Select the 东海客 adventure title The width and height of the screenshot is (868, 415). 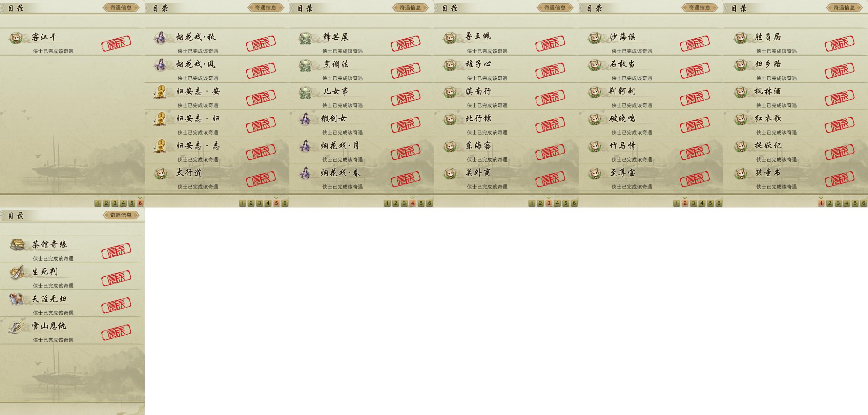pos(478,146)
